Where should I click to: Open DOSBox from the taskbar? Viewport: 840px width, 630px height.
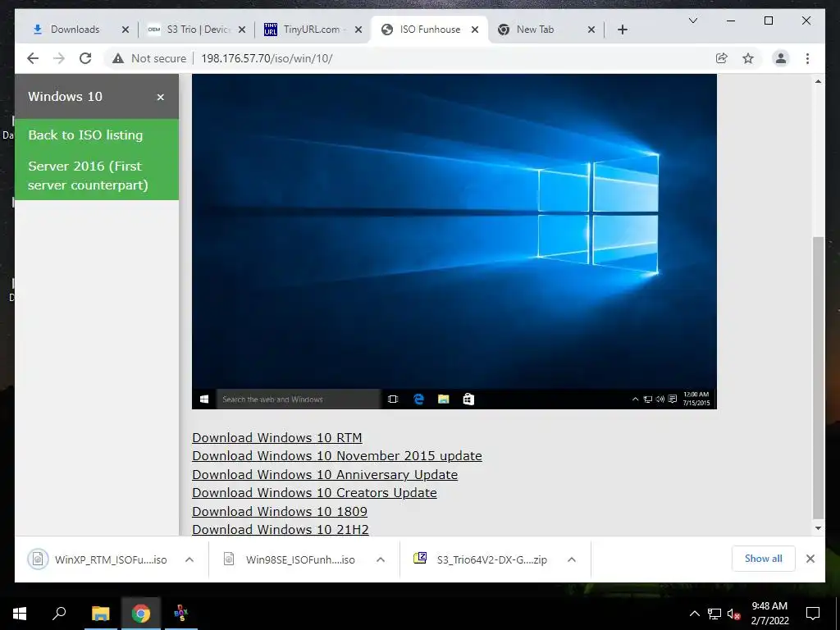pos(181,614)
